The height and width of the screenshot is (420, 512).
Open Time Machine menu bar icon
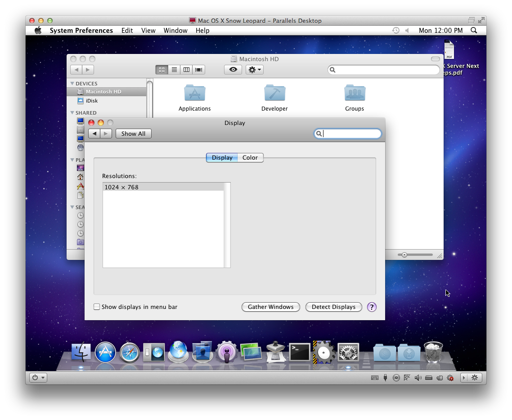coord(396,30)
